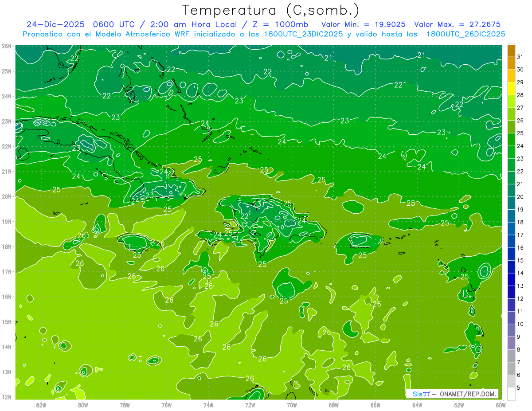This screenshot has height=411, width=532.
Task: Click the white colorbar swatch below 5
Action: pyautogui.click(x=511, y=394)
